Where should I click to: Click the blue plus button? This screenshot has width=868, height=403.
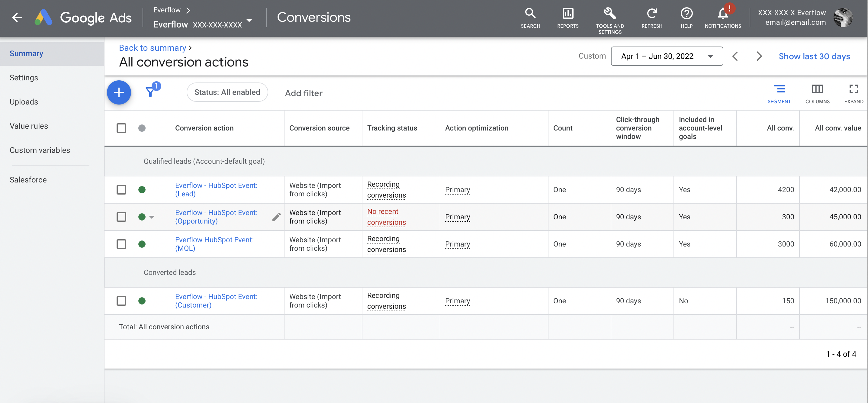point(119,92)
